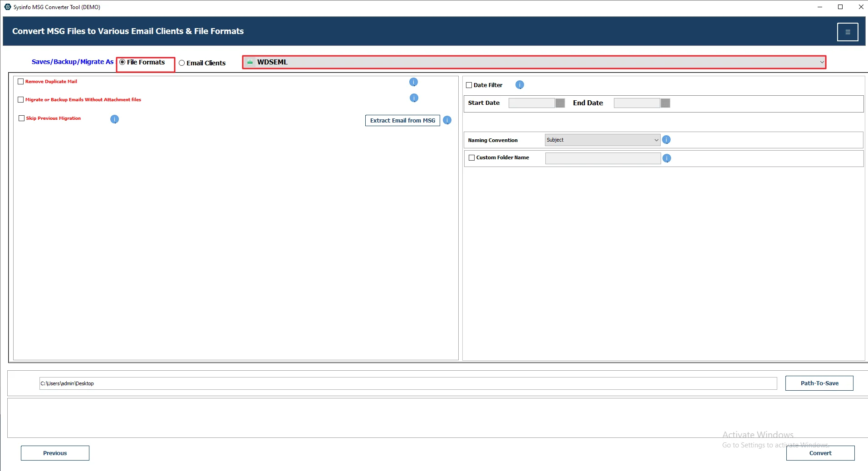
Task: Check the Skip Previous Migration option
Action: (21, 118)
